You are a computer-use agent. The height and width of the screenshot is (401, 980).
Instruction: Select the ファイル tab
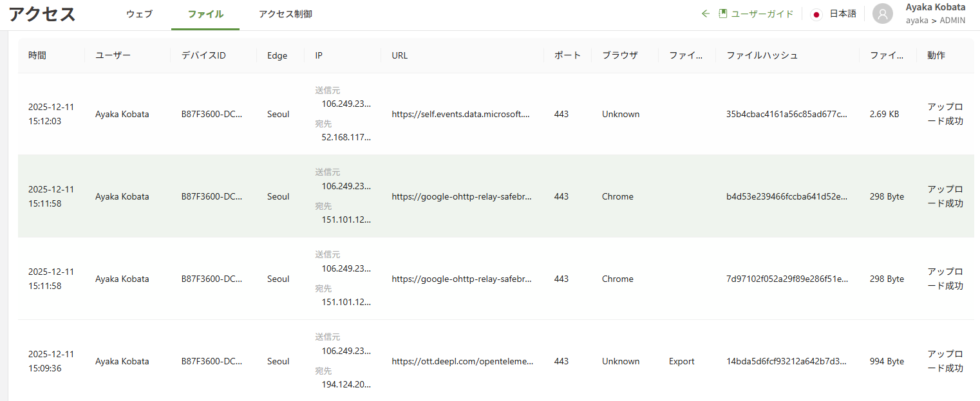[205, 14]
